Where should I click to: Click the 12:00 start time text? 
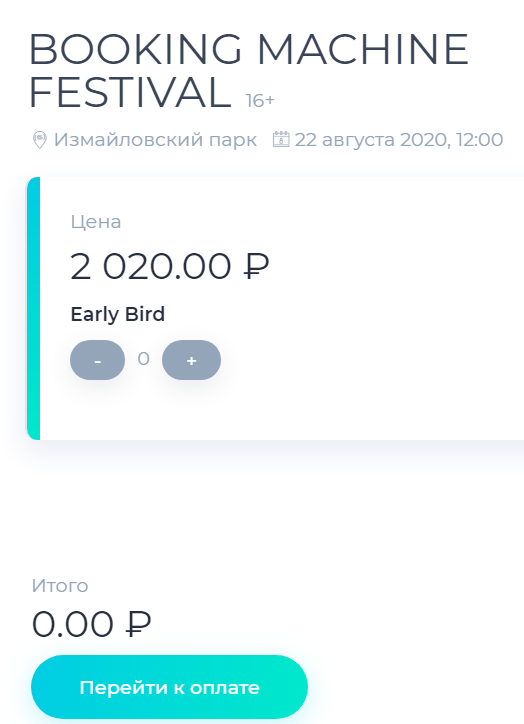[x=480, y=139]
